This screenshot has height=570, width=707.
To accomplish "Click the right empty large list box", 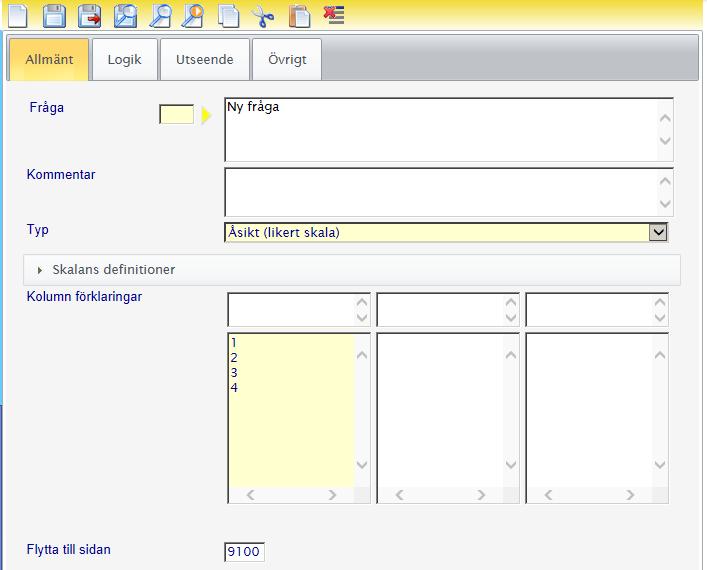I will [x=597, y=418].
